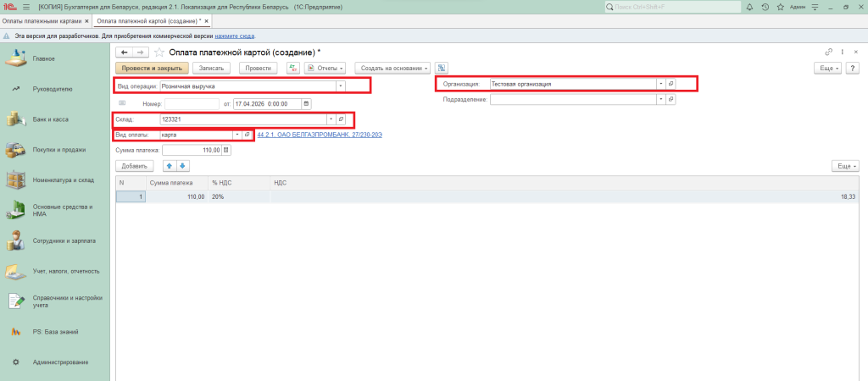Image resolution: width=868 pixels, height=381 pixels.
Task: Expand the Вид операции dropdown
Action: (340, 86)
